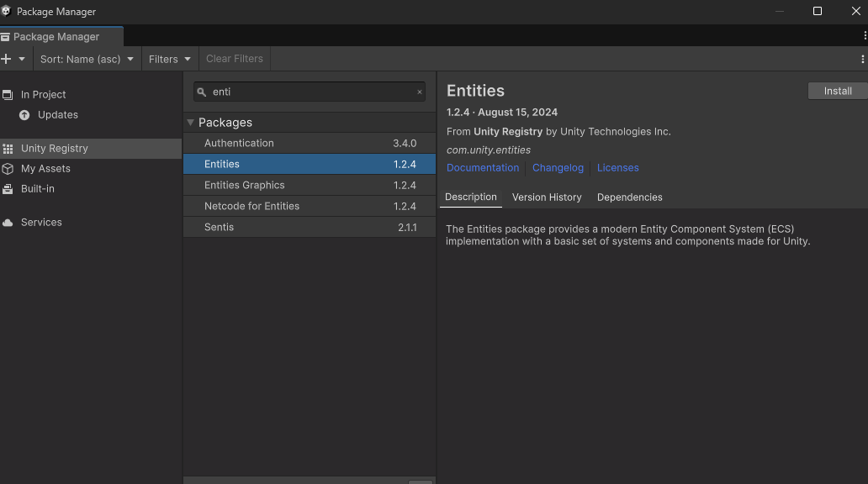This screenshot has height=484, width=868.
Task: Open the toolbar kebab menu icon
Action: point(862,59)
